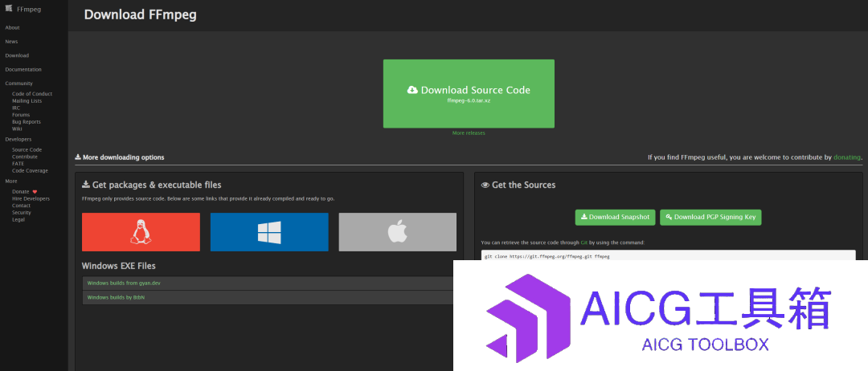Click the Download FFmpeg page title
The image size is (868, 371).
(140, 15)
